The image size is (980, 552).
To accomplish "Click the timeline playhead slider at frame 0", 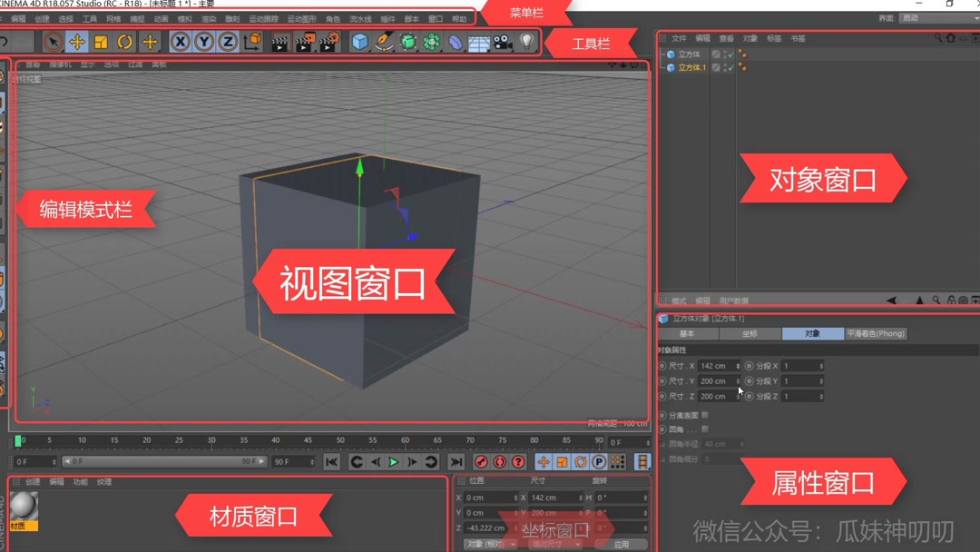I will 18,440.
